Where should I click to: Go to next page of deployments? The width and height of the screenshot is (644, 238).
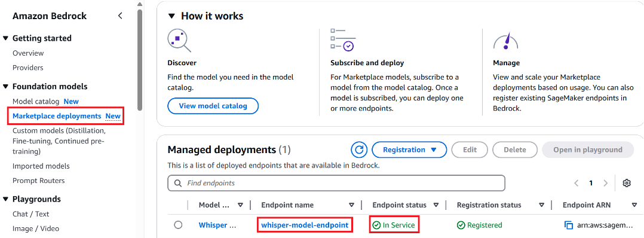coord(605,183)
